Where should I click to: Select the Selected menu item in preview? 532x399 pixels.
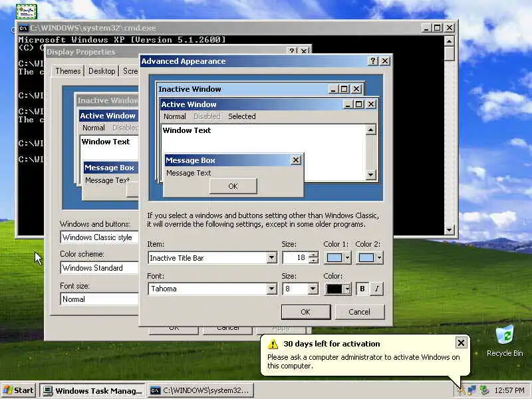(x=242, y=116)
